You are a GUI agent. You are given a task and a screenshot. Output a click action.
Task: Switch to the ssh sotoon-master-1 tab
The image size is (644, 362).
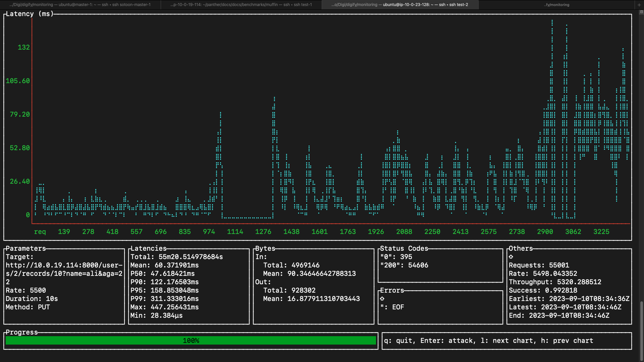tap(80, 5)
